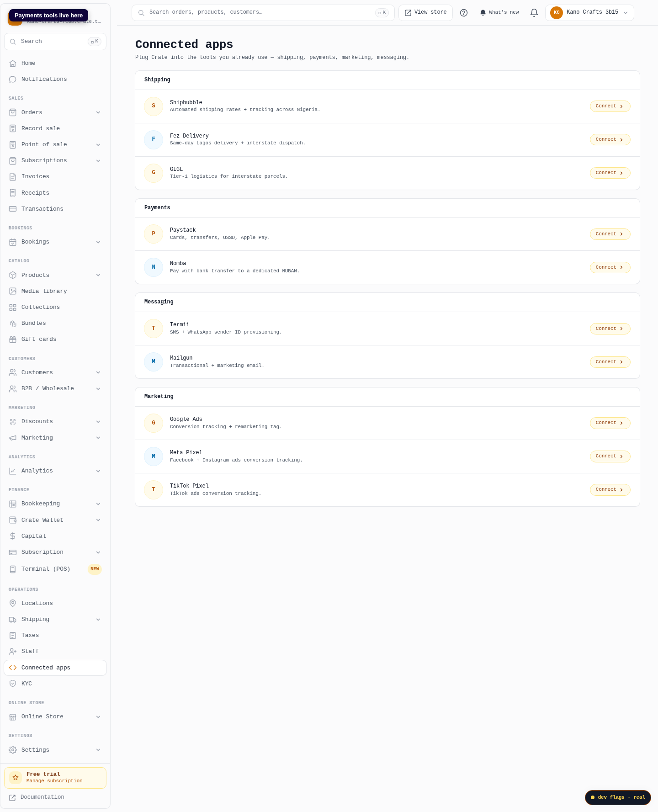This screenshot has width=658, height=812.
Task: Connect the TikTok Pixel integration
Action: pos(610,490)
